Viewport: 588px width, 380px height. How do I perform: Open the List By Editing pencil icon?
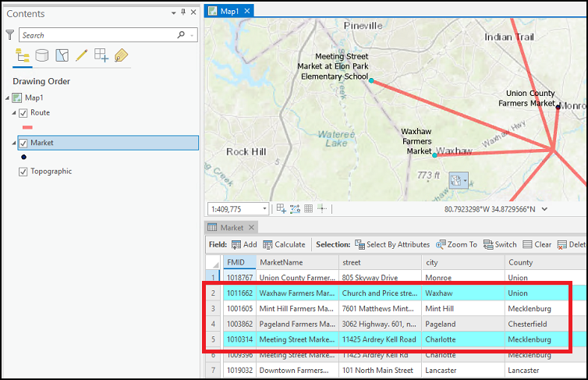(81, 55)
